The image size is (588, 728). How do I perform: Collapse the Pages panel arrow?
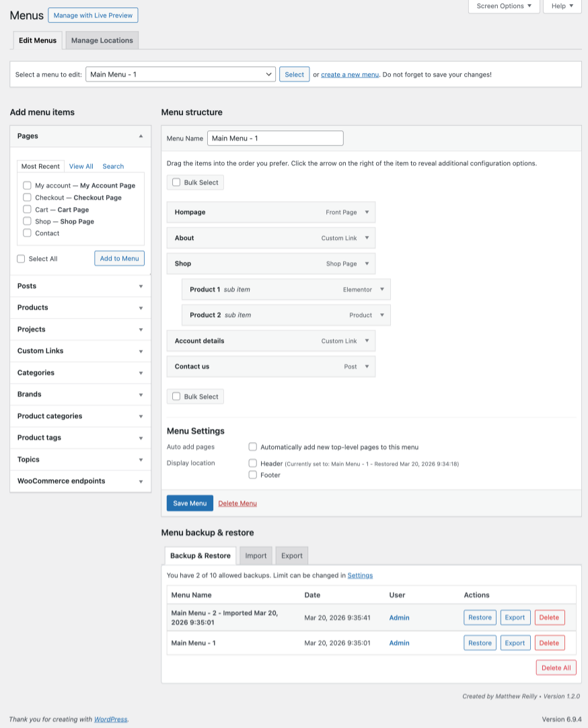point(141,136)
